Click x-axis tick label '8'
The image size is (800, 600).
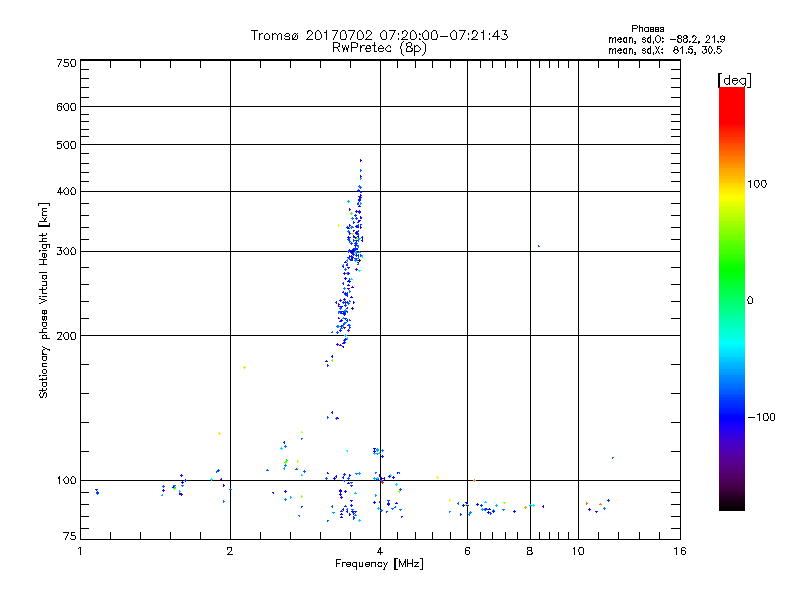530,551
